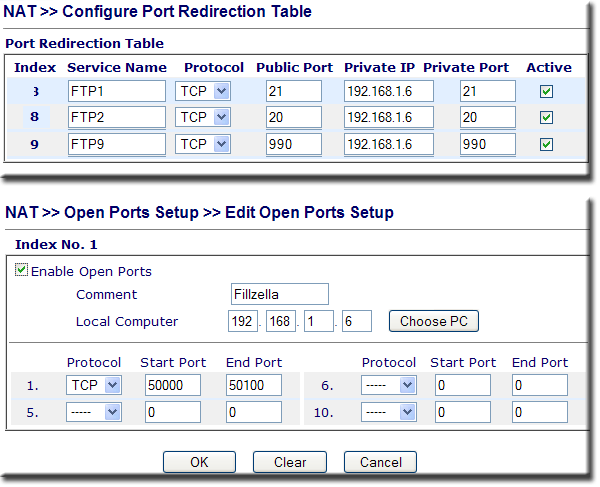Viewport: 600px width, 487px height.
Task: Open Protocol dropdown for FTP2 service
Action: point(203,117)
